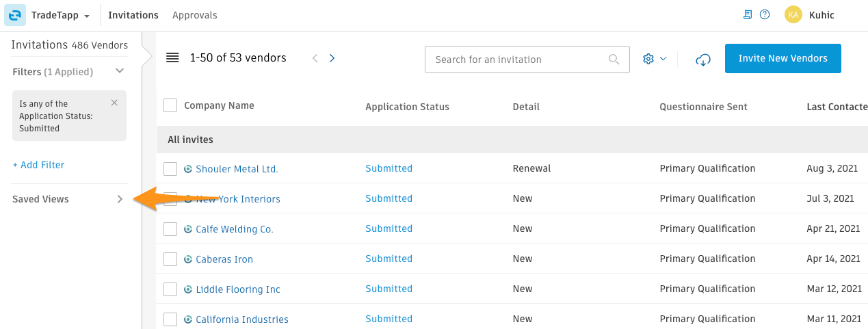Click the Detail column header
Screen dimensions: 868x329
coord(526,107)
